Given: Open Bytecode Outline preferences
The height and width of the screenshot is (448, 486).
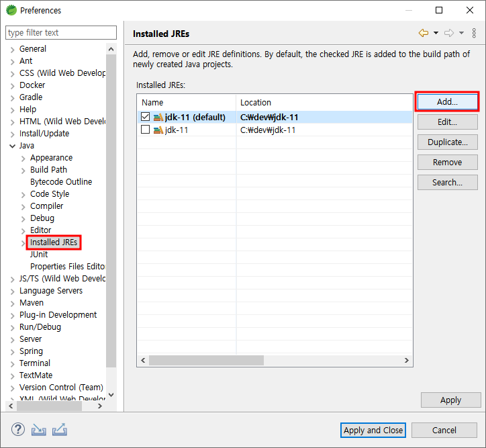Looking at the screenshot, I should coord(61,181).
